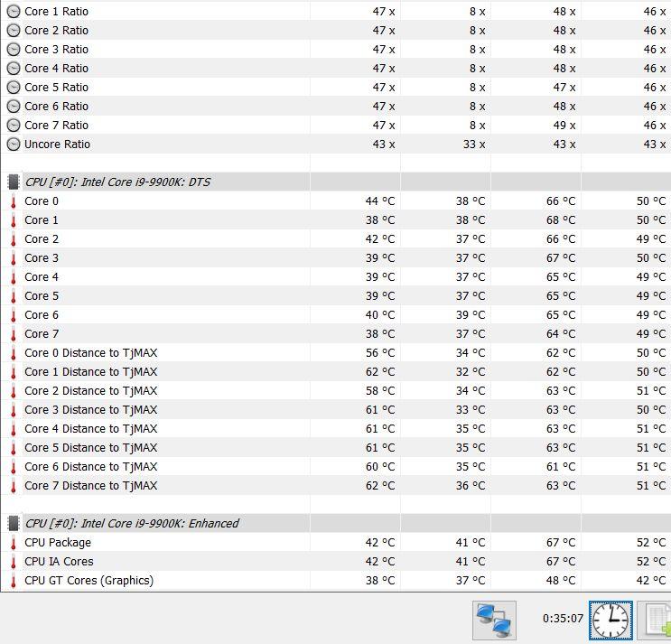The image size is (671, 644).
Task: Click the thermometer icon of the Core 2 row
Action: tap(14, 239)
